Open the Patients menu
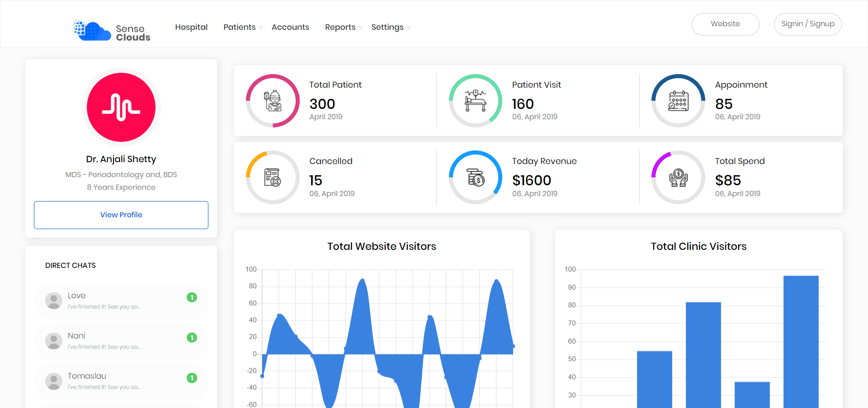Screen dimensions: 868x408 [240, 27]
